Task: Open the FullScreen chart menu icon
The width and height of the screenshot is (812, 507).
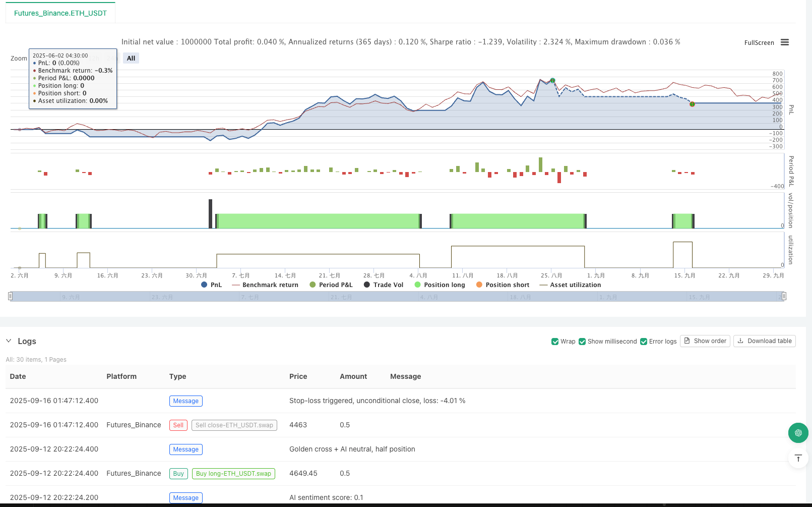Action: coord(784,42)
